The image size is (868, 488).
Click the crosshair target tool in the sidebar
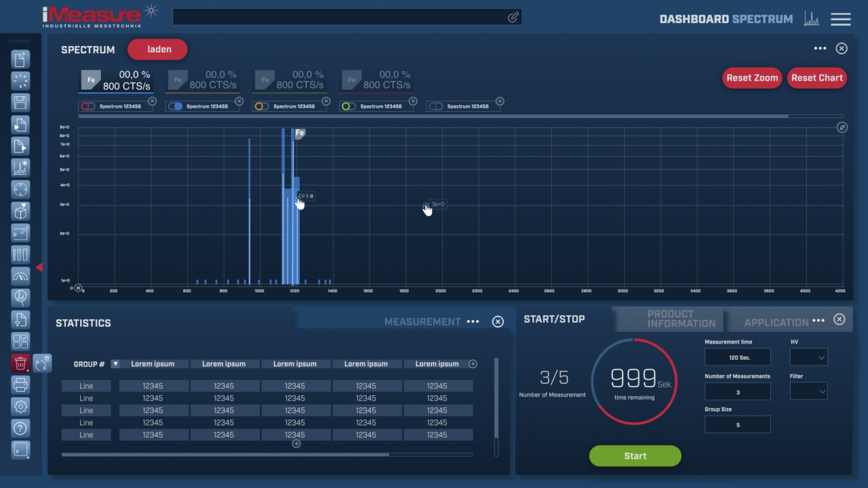pyautogui.click(x=20, y=189)
